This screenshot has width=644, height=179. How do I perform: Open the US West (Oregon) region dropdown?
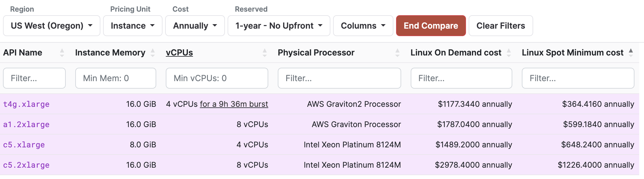[51, 26]
